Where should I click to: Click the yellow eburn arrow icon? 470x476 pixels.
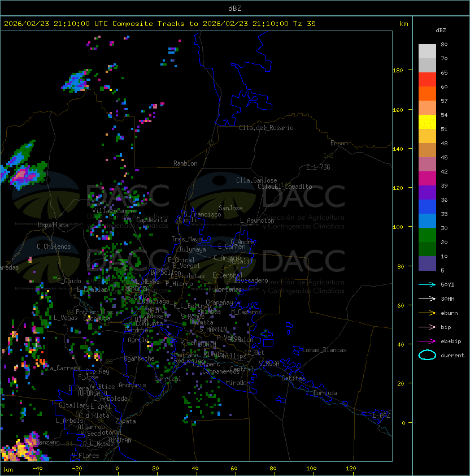pyautogui.click(x=427, y=313)
